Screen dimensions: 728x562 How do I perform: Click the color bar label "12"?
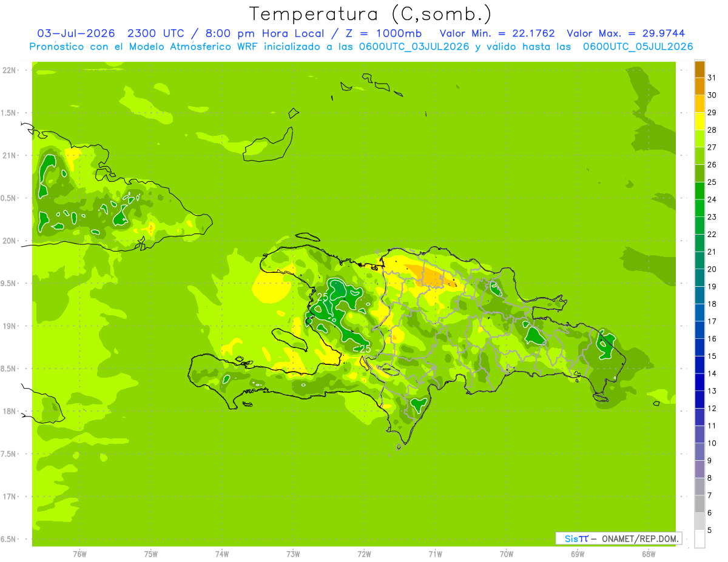(x=712, y=409)
